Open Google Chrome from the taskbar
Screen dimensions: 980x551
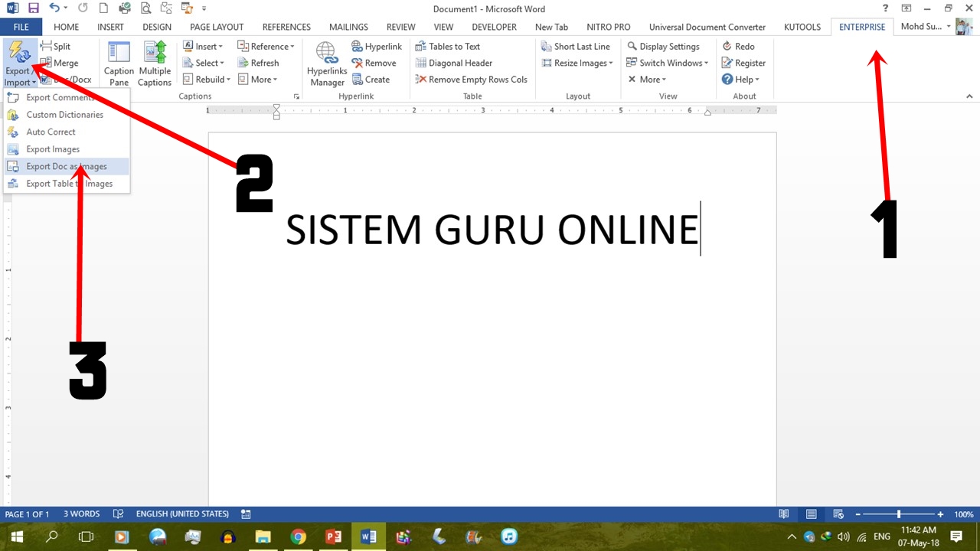(298, 536)
